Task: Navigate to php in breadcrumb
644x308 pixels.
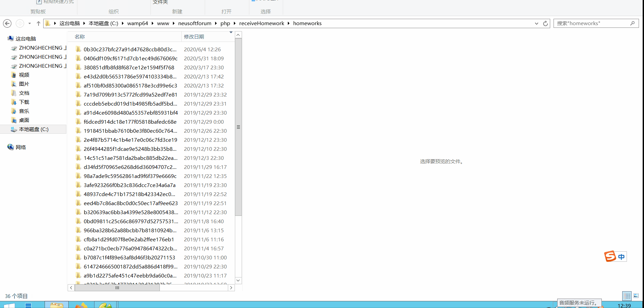Action: tap(225, 23)
